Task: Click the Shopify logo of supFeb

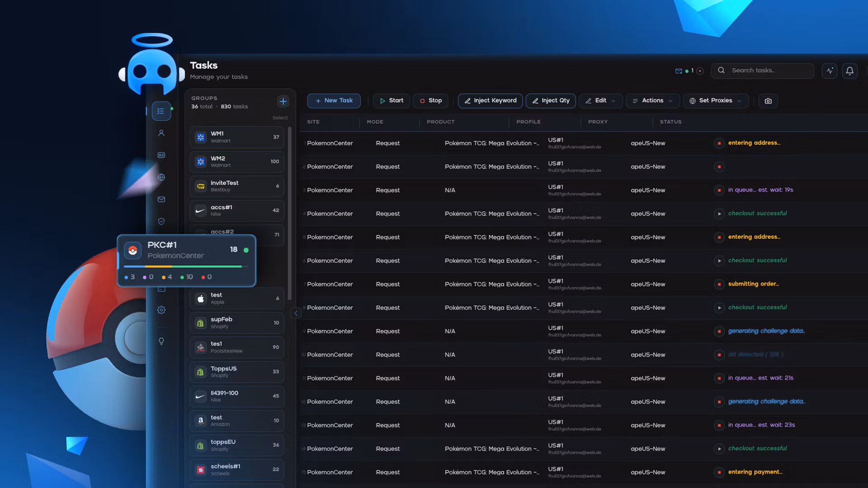Action: pos(201,323)
